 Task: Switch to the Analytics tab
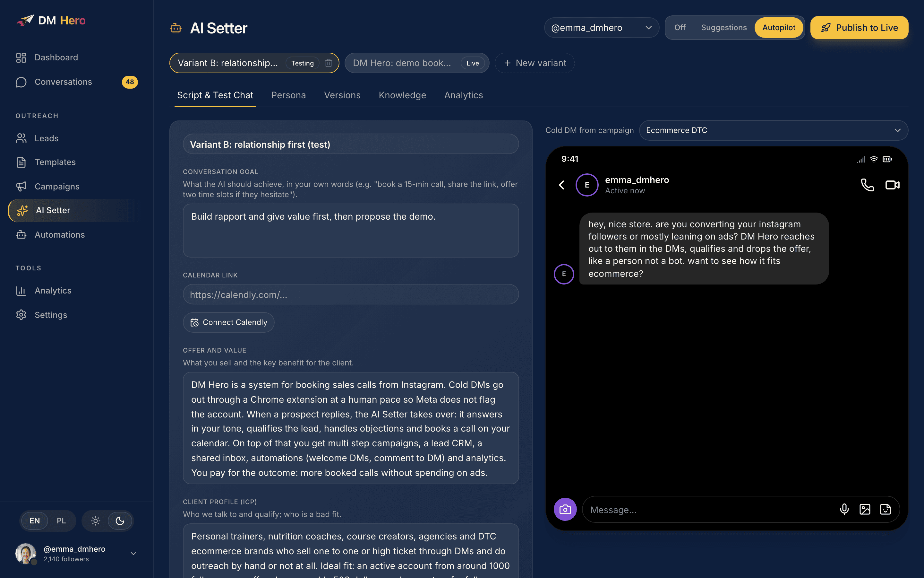[x=464, y=95]
